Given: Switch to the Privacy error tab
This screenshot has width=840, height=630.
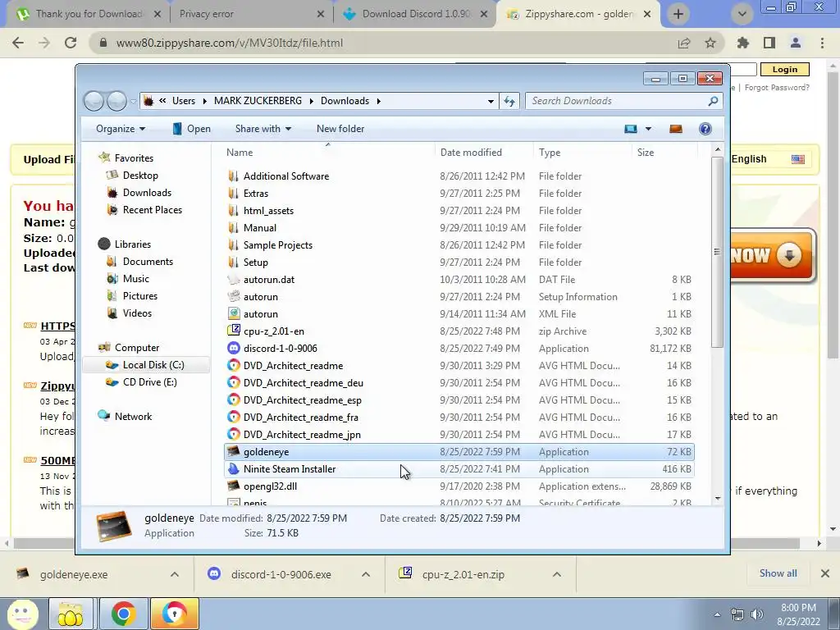Looking at the screenshot, I should (x=251, y=14).
